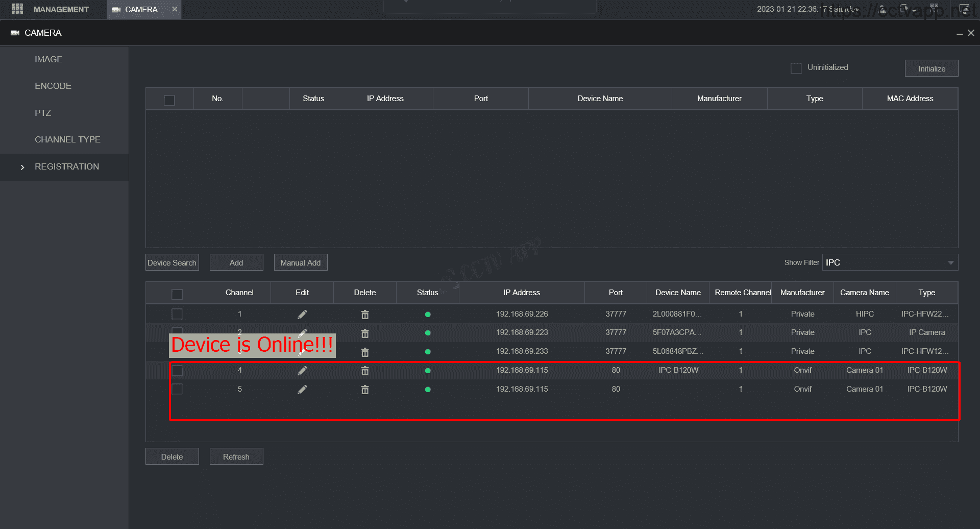Viewport: 980px width, 529px height.
Task: Click the pencil icon for channel 4
Action: pos(302,371)
